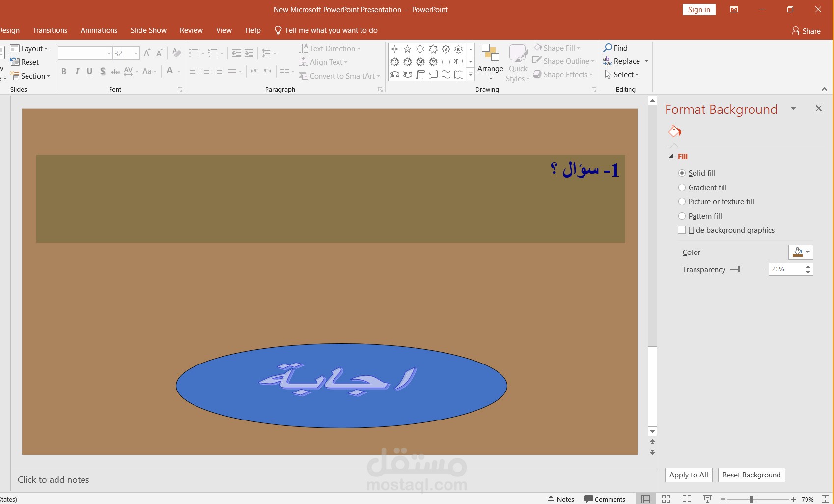Viewport: 834px width, 504px height.
Task: Close the Format Background pane
Action: (818, 108)
